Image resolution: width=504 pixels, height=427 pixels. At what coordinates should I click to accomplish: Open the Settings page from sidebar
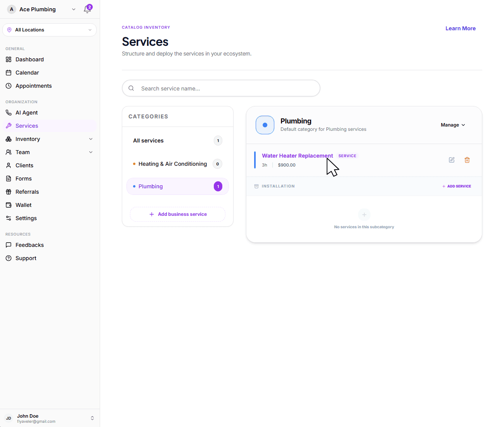(x=26, y=218)
